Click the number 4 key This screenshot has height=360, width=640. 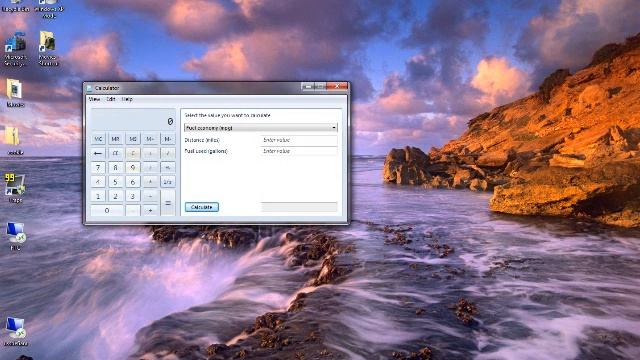(x=98, y=182)
